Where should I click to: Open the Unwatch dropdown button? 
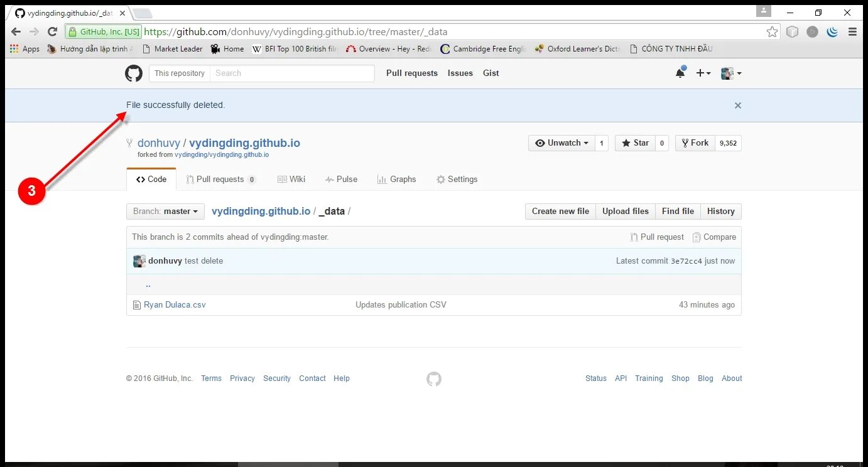tap(561, 143)
